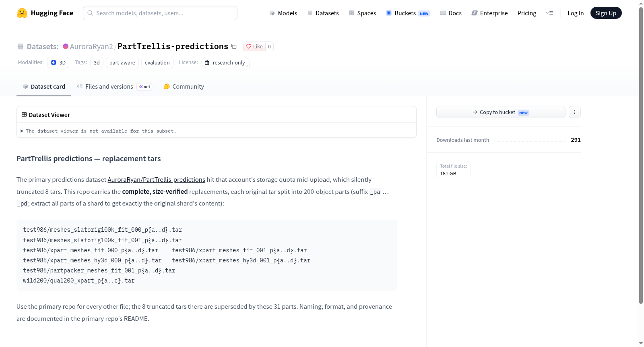Viewport: 644px width, 347px height.
Task: Select the 3D modality tag
Action: [x=58, y=62]
